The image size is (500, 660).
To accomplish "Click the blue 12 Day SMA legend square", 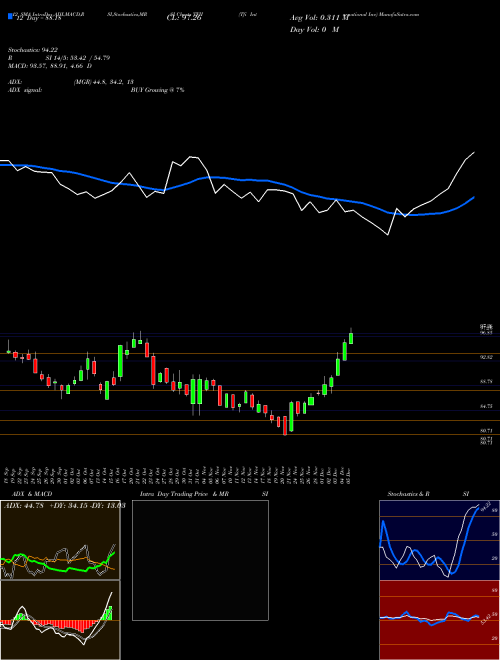I will tap(10, 17).
